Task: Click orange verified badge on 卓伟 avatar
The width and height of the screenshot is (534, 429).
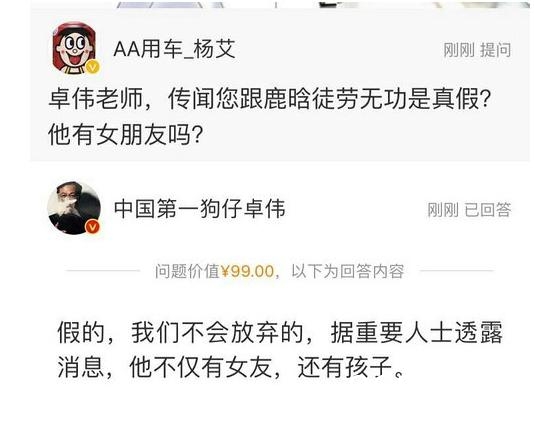Action: [93, 227]
